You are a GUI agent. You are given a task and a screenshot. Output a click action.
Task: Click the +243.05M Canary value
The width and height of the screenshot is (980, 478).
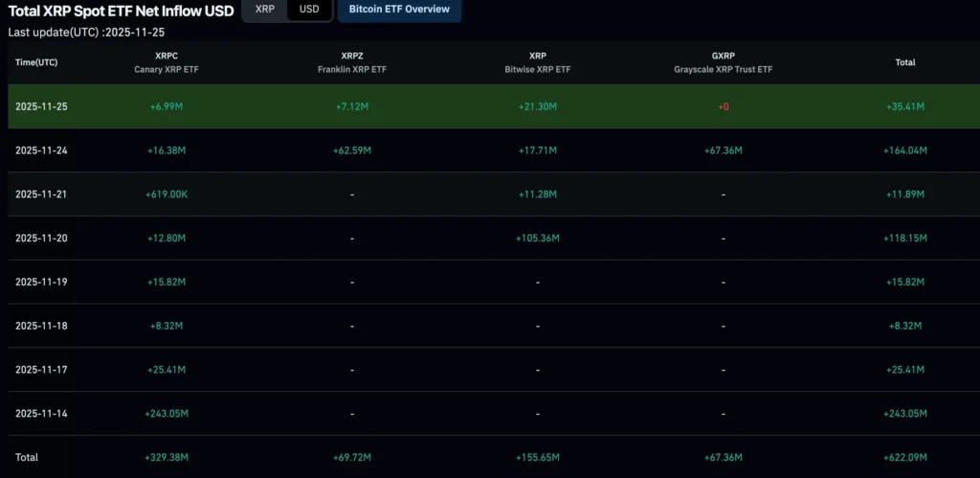pos(167,414)
